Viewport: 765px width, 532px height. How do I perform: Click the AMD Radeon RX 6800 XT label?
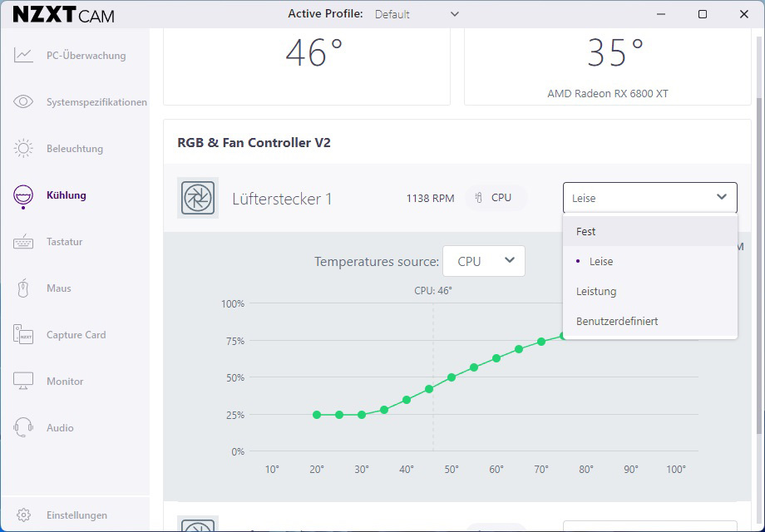(x=607, y=93)
